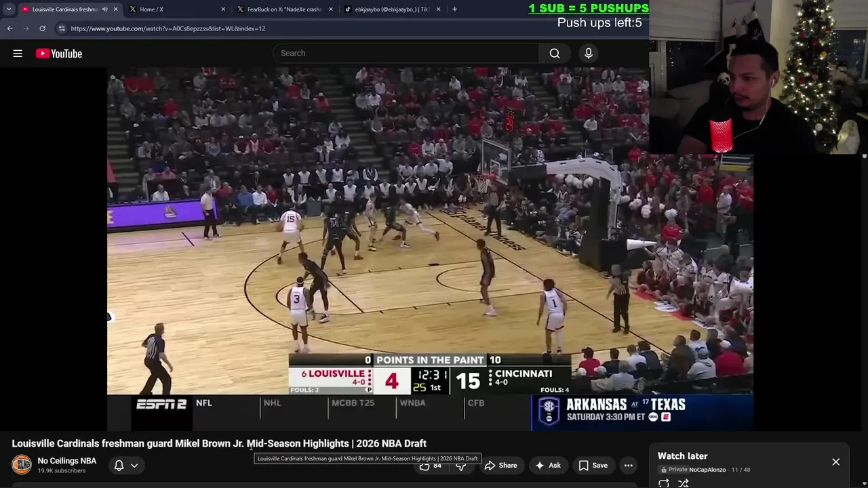Viewport: 868px width, 488px height.
Task: Close the FearBuck on X tab
Action: (331, 9)
